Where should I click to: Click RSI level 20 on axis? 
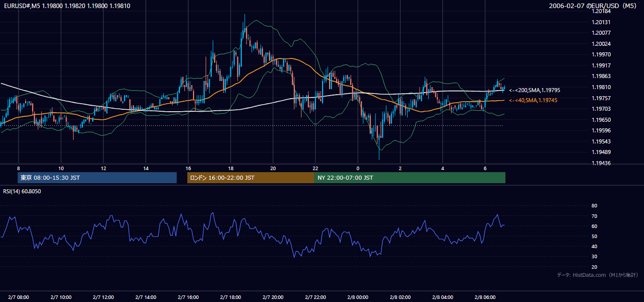(x=594, y=267)
